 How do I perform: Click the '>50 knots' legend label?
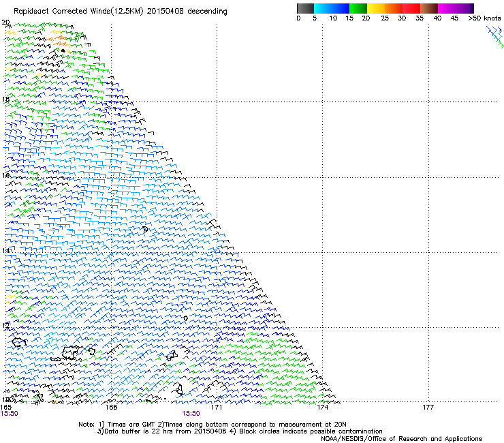coord(484,18)
